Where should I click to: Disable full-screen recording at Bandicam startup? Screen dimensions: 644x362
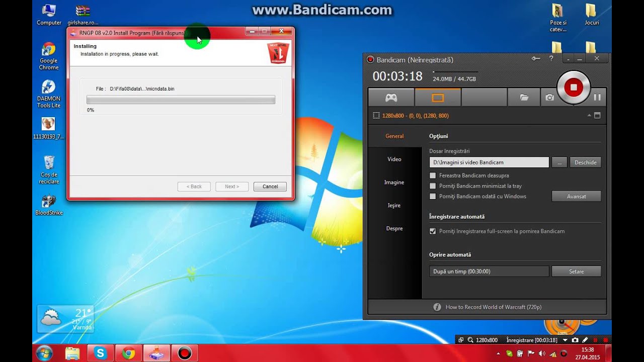tap(433, 231)
